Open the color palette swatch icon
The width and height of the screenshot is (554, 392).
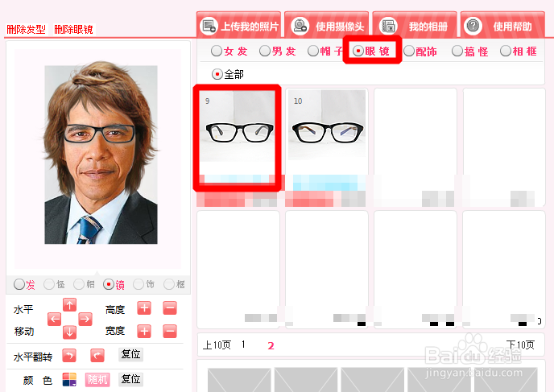click(69, 380)
